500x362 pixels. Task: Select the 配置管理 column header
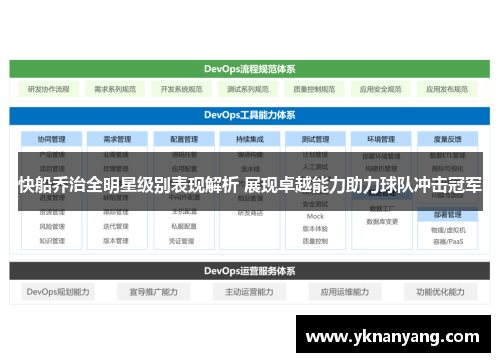[184, 139]
